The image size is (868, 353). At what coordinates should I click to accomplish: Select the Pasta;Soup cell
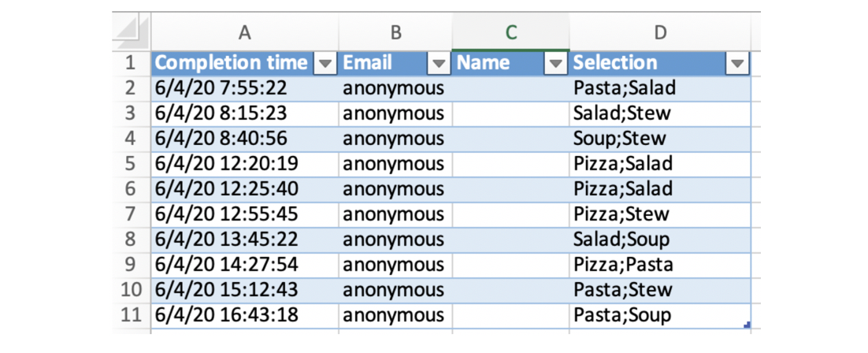click(660, 315)
